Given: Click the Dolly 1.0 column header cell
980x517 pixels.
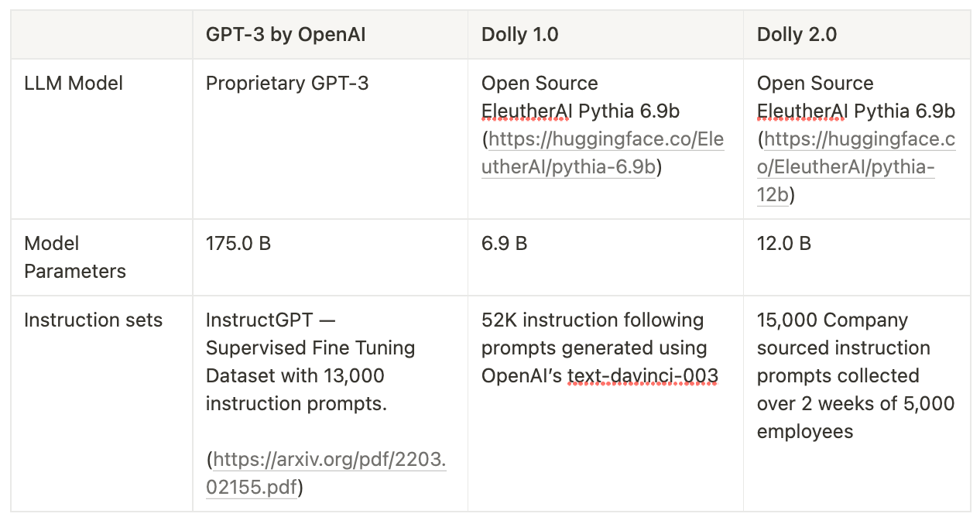Looking at the screenshot, I should [x=605, y=35].
